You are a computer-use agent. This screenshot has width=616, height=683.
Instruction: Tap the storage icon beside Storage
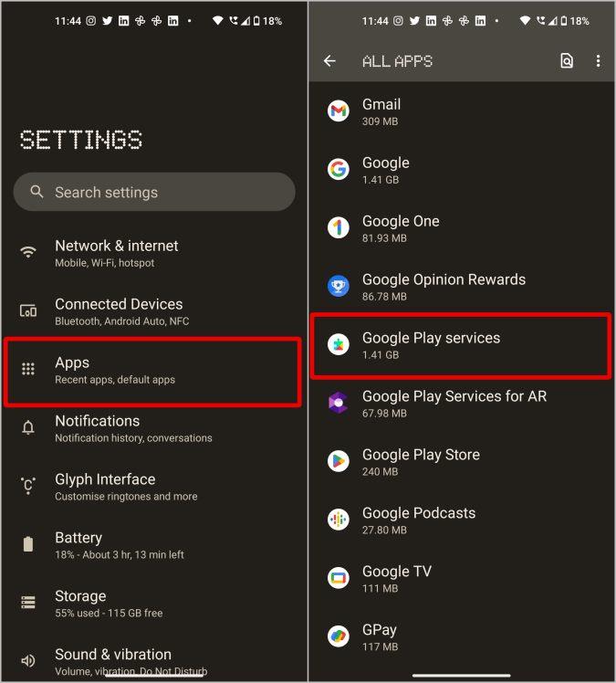click(x=28, y=603)
